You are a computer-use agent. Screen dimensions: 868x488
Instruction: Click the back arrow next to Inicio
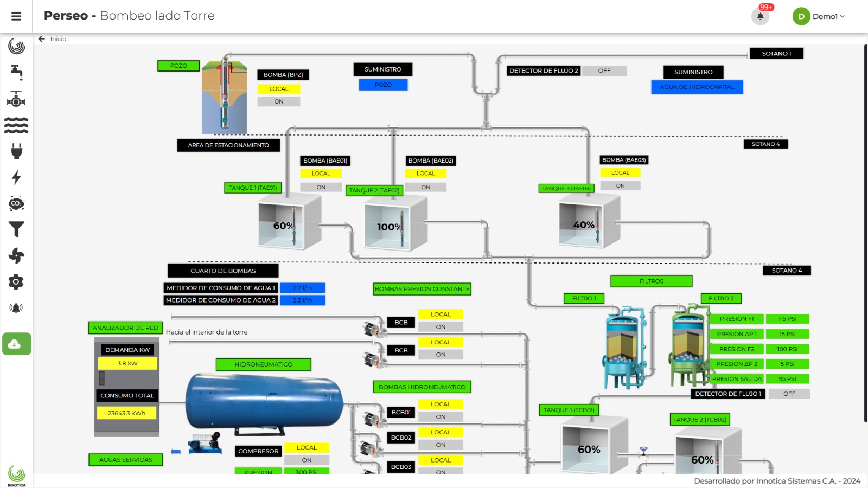click(42, 39)
